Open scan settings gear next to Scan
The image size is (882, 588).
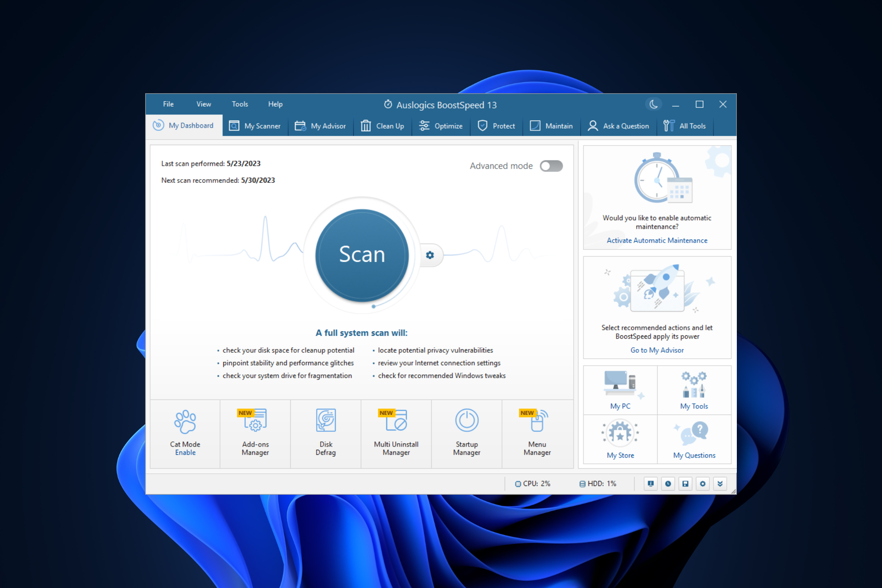pyautogui.click(x=430, y=255)
